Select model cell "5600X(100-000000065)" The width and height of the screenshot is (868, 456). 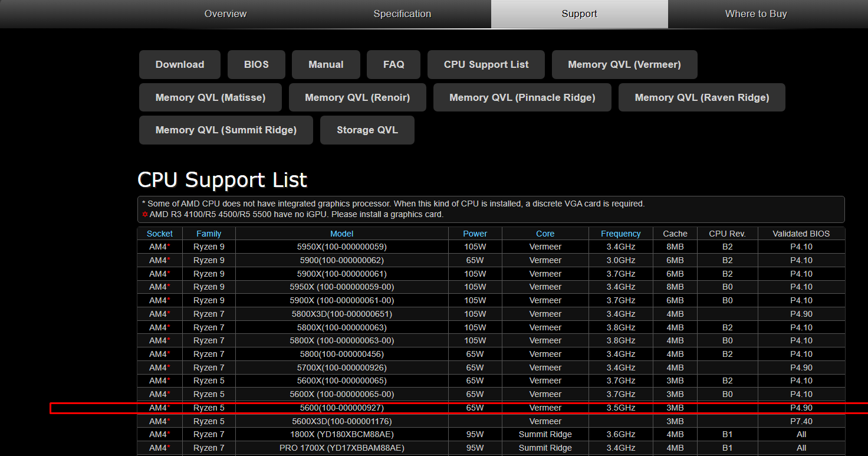point(342,380)
